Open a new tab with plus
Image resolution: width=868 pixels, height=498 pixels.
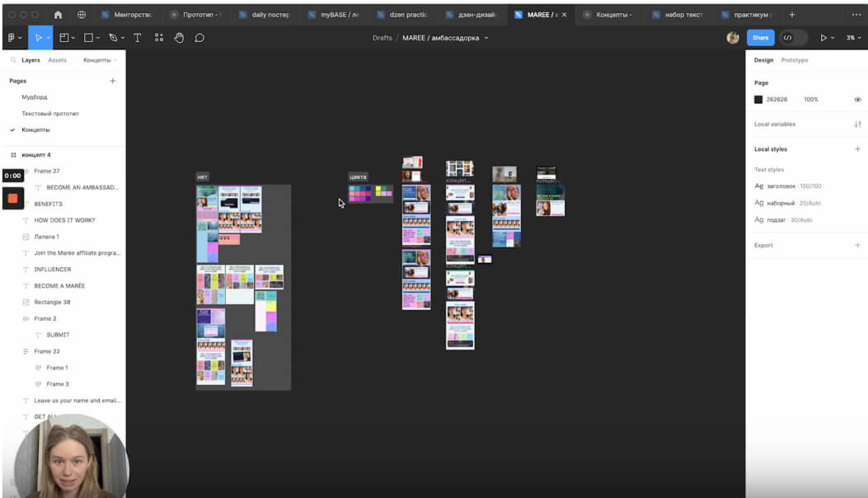point(791,14)
